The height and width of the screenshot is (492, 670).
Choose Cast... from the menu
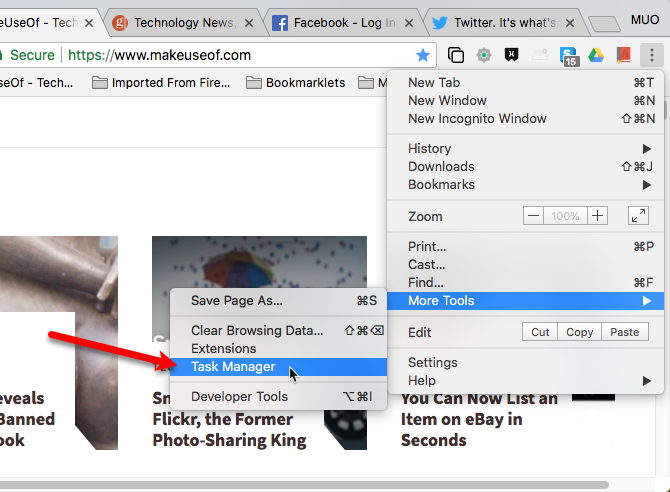click(x=526, y=265)
